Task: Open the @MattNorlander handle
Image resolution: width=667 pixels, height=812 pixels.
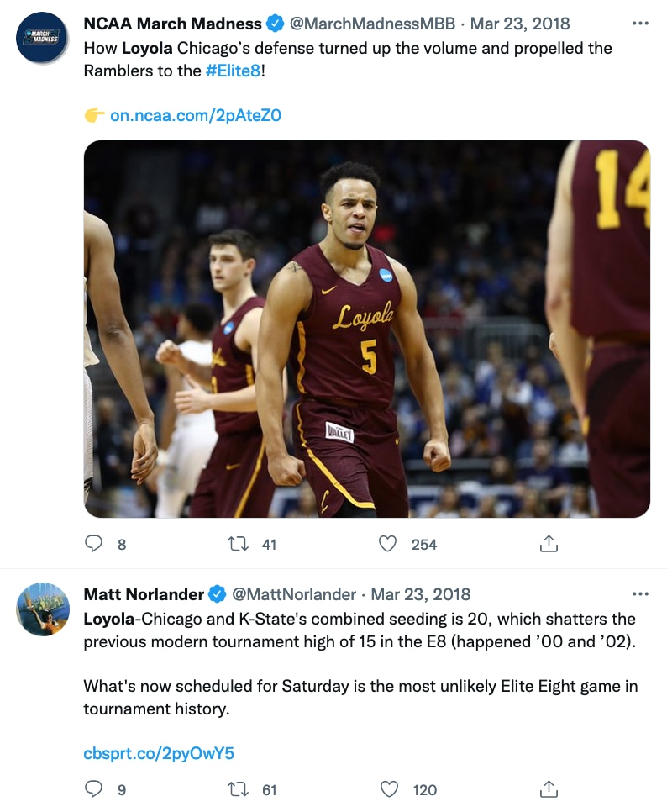Action: click(293, 594)
